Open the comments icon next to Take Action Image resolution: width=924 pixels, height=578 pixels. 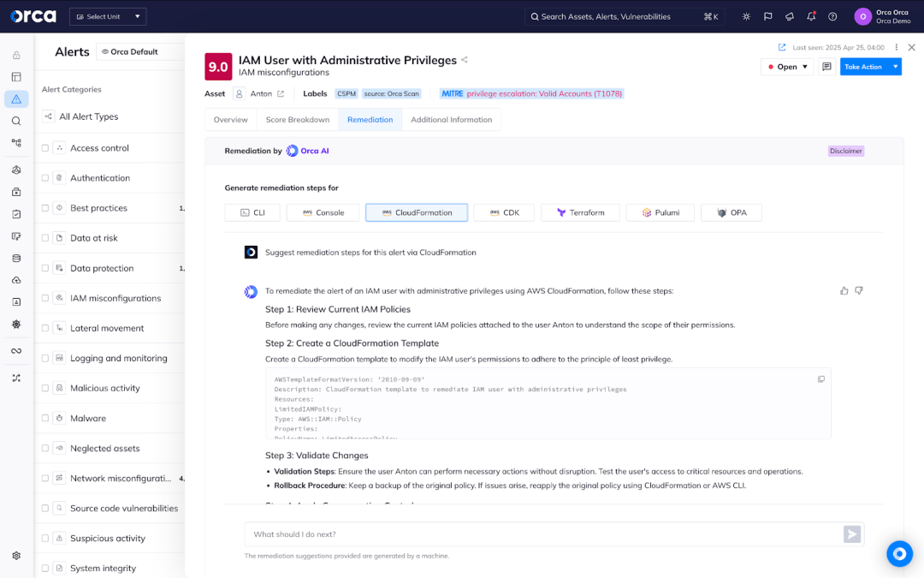(x=826, y=67)
